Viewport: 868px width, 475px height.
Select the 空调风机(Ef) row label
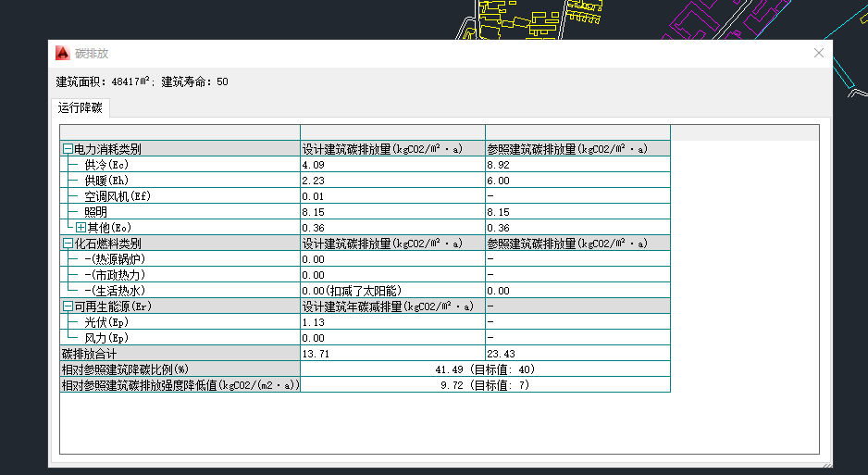click(117, 196)
